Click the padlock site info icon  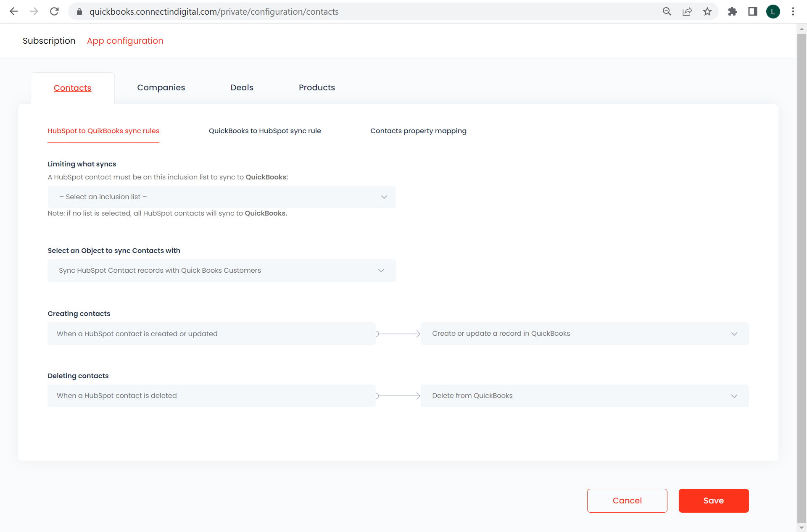coord(79,12)
